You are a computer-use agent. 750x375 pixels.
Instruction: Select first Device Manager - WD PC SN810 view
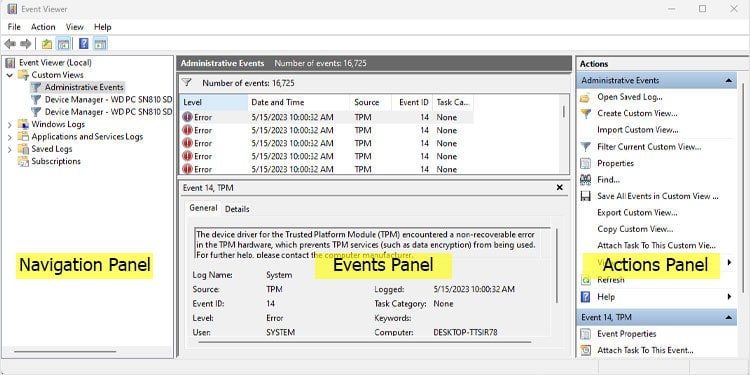coord(108,99)
